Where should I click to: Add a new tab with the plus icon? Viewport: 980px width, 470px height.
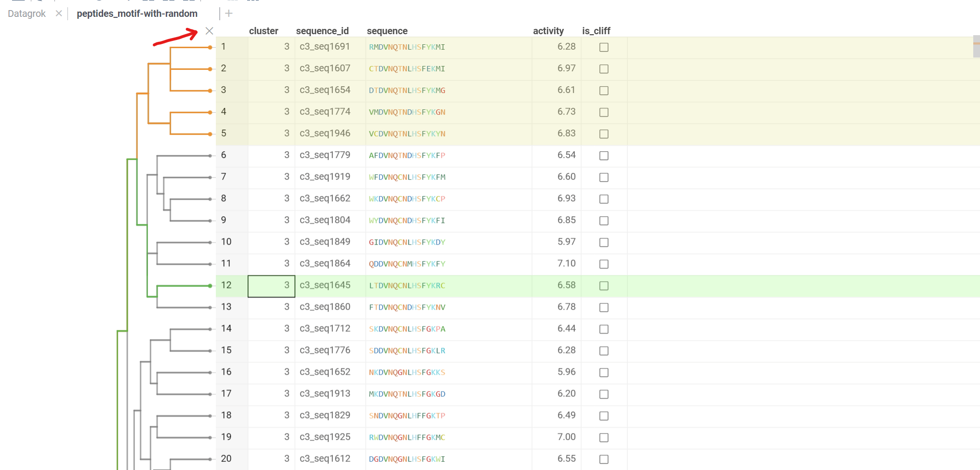tap(229, 13)
